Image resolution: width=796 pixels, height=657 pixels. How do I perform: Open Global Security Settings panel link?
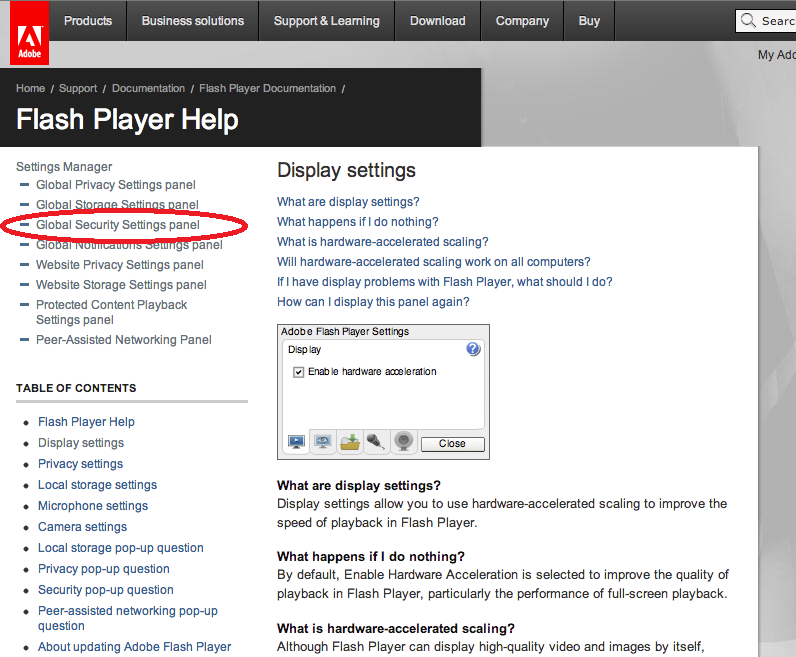coord(118,225)
